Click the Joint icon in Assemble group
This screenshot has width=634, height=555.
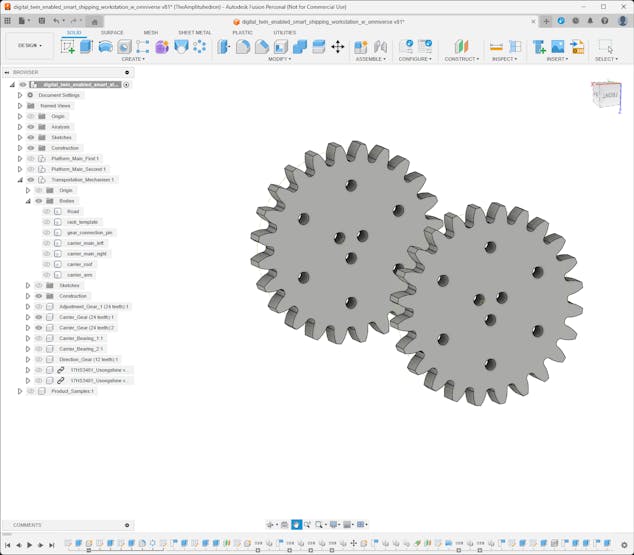click(x=380, y=46)
